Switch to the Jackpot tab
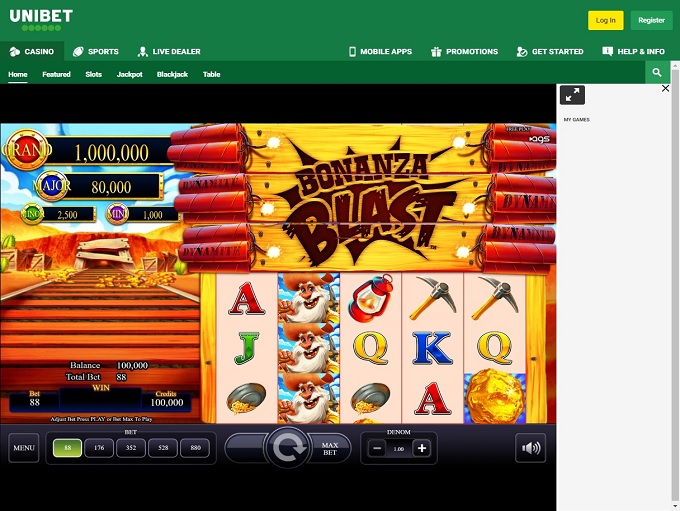 pyautogui.click(x=129, y=74)
